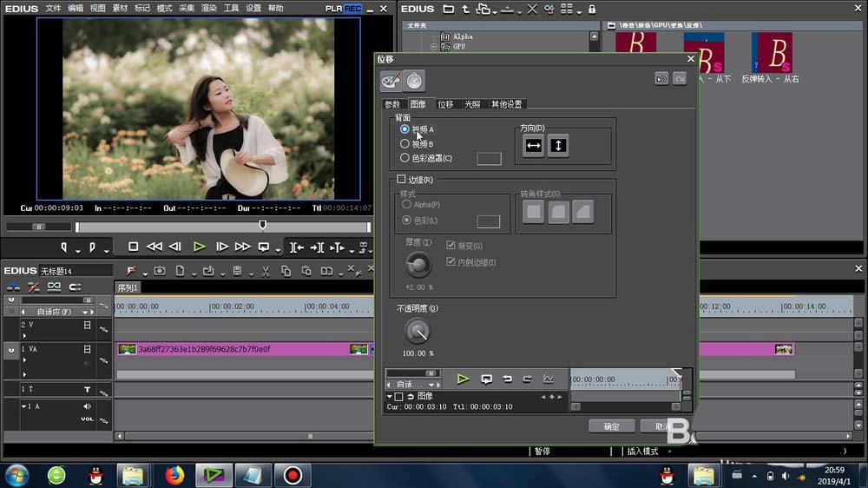Open Set Out point dropdown arrow
This screenshot has height=488, width=868.
106,251
